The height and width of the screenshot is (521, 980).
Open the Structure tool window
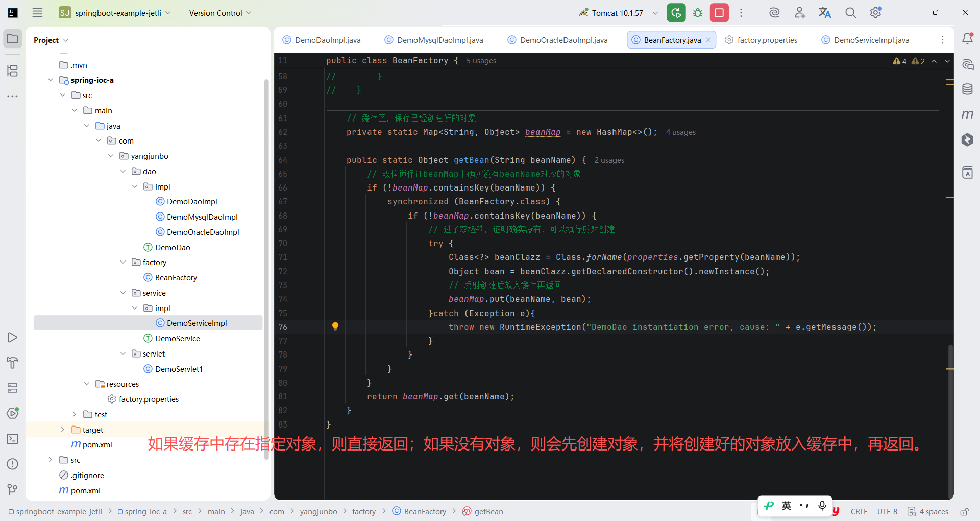(13, 70)
